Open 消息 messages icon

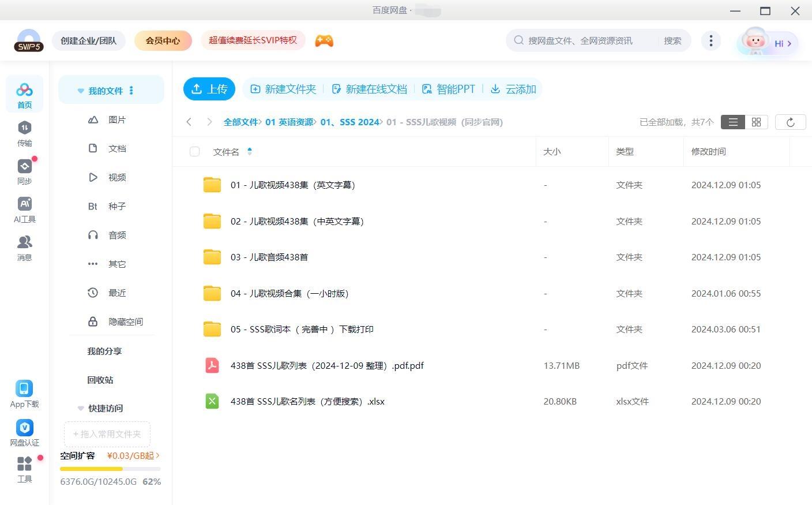pos(24,242)
